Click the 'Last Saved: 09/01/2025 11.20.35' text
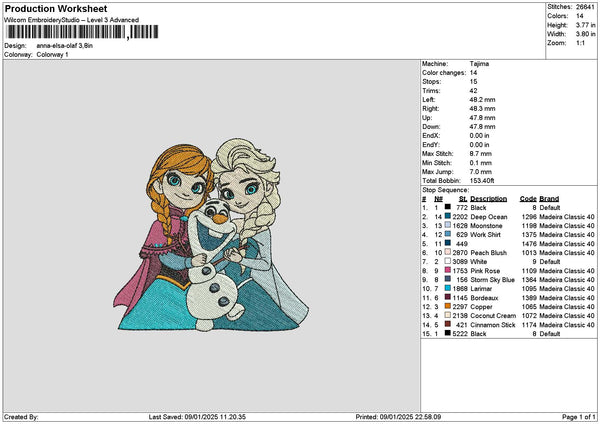 click(x=197, y=417)
